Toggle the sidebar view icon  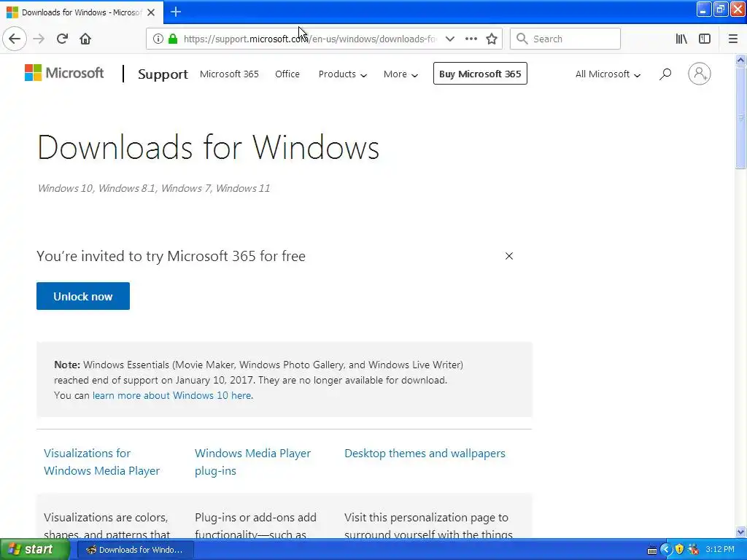click(704, 39)
